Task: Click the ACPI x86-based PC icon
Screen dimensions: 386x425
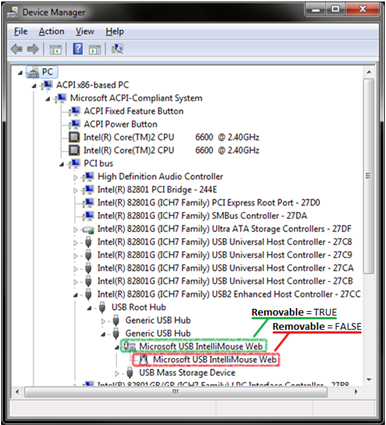Action: [47, 85]
